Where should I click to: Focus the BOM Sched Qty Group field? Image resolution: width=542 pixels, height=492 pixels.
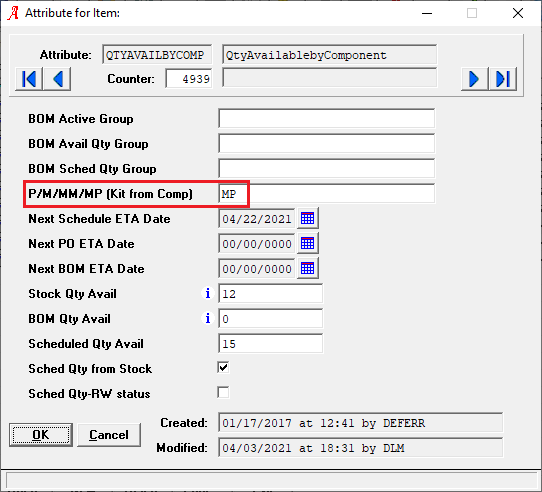click(327, 168)
